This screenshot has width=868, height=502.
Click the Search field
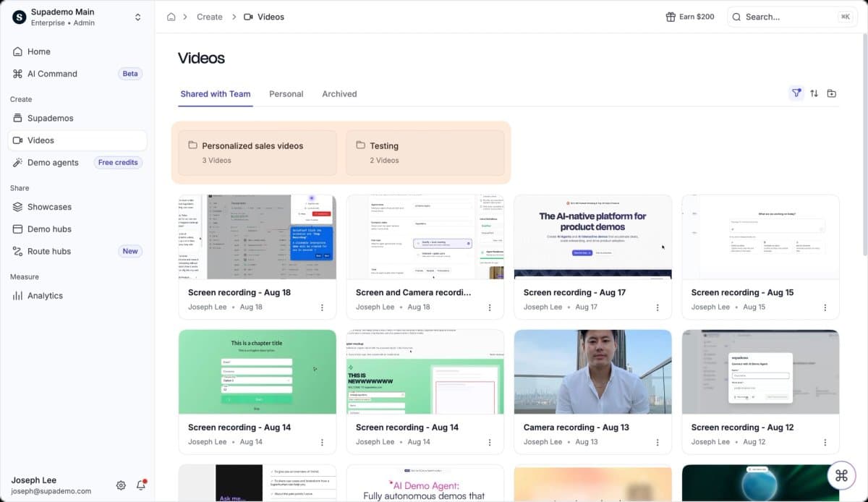coord(791,17)
